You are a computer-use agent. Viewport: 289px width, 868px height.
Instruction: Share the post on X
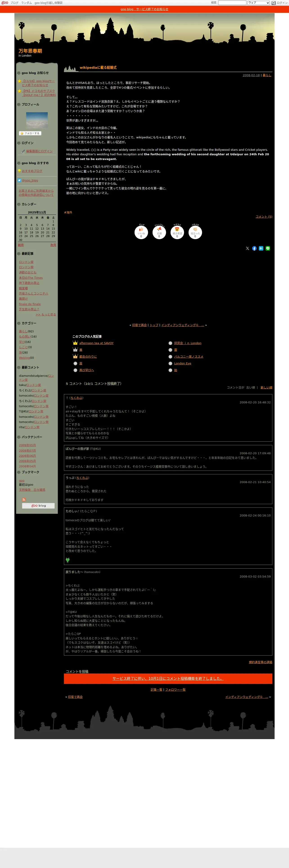pyautogui.click(x=248, y=248)
